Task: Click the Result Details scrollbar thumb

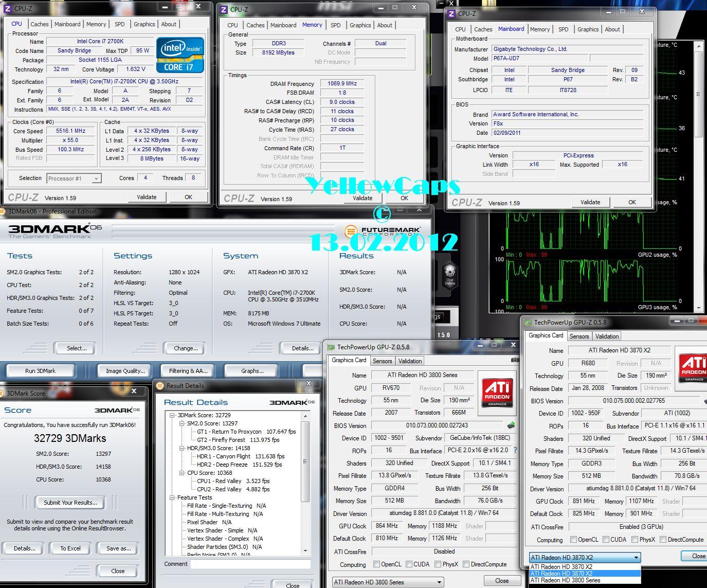Action: pos(305,461)
